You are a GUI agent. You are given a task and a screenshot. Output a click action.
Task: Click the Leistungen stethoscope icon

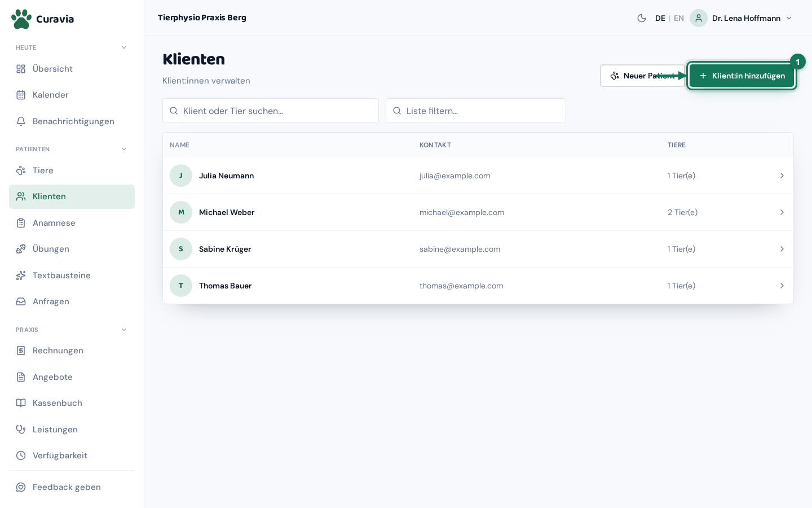pyautogui.click(x=21, y=430)
